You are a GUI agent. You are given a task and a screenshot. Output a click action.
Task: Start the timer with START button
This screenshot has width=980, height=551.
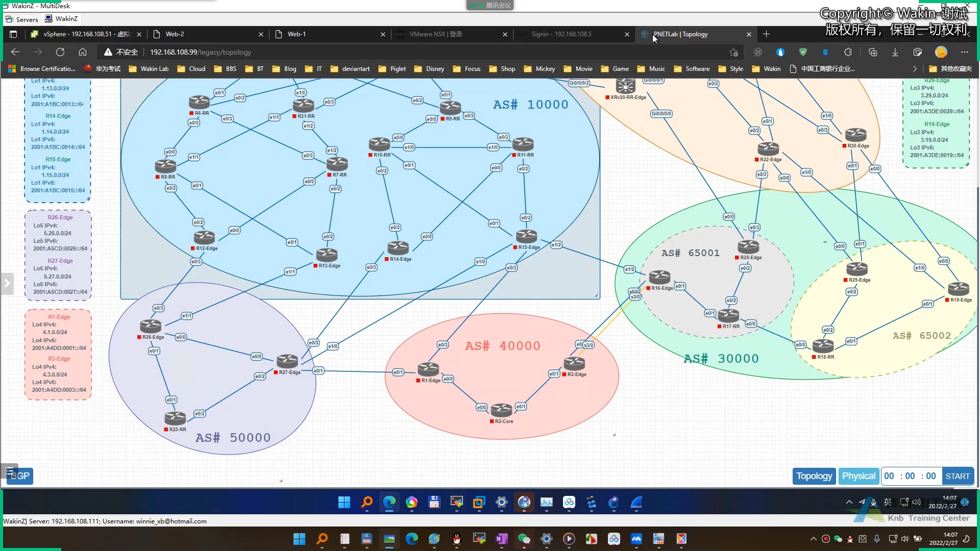point(958,476)
